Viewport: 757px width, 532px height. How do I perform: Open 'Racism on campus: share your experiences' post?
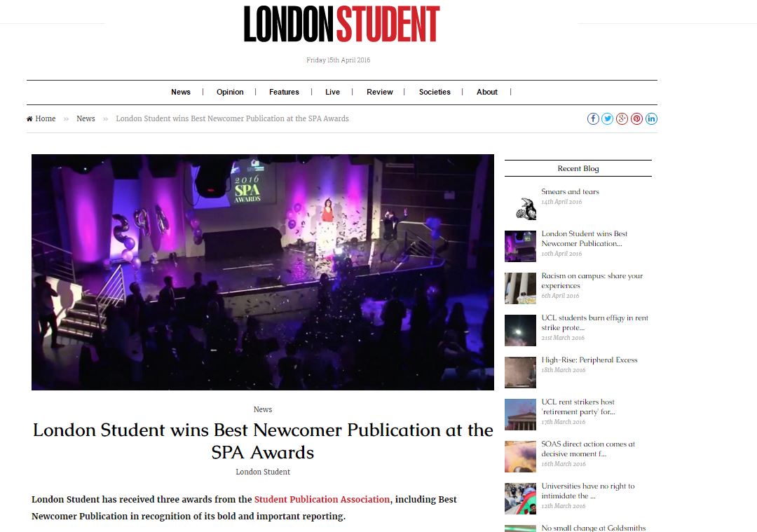[592, 280]
